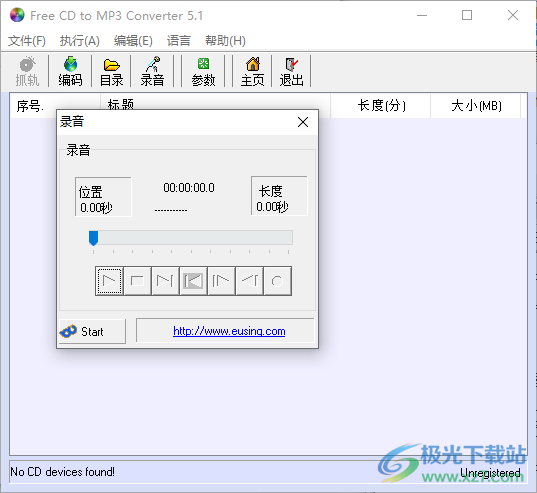Viewport: 537px width, 493px height.
Task: Open the 参数 (parameters) settings icon
Action: click(203, 71)
